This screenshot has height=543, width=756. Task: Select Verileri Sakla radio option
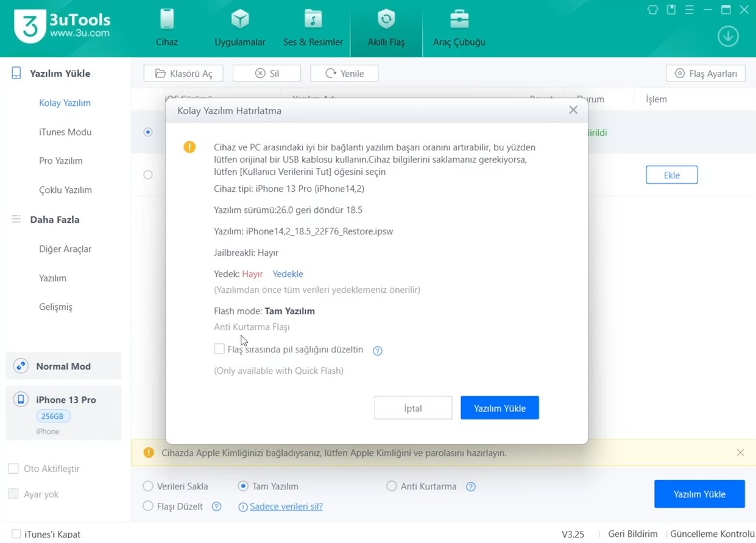[148, 486]
